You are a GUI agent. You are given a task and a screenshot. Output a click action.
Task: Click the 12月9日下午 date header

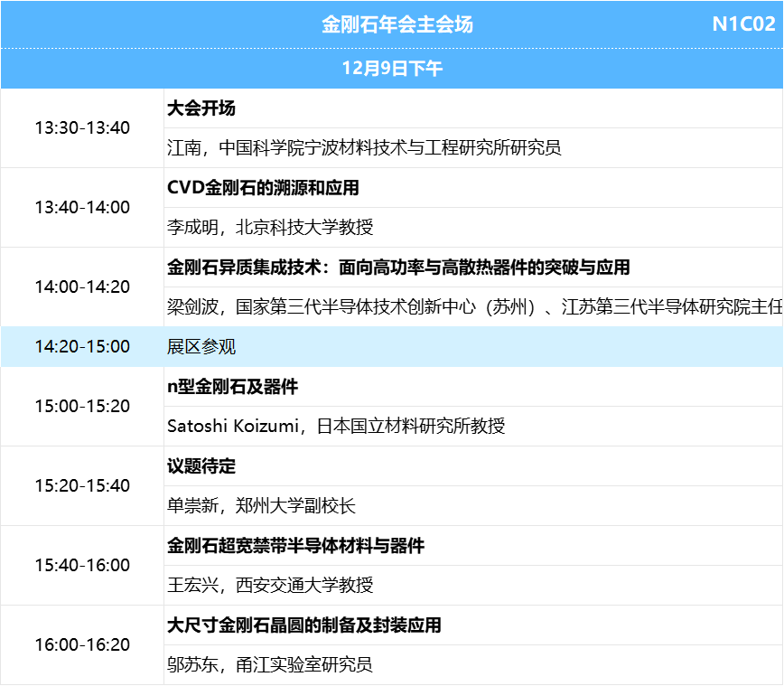click(392, 69)
